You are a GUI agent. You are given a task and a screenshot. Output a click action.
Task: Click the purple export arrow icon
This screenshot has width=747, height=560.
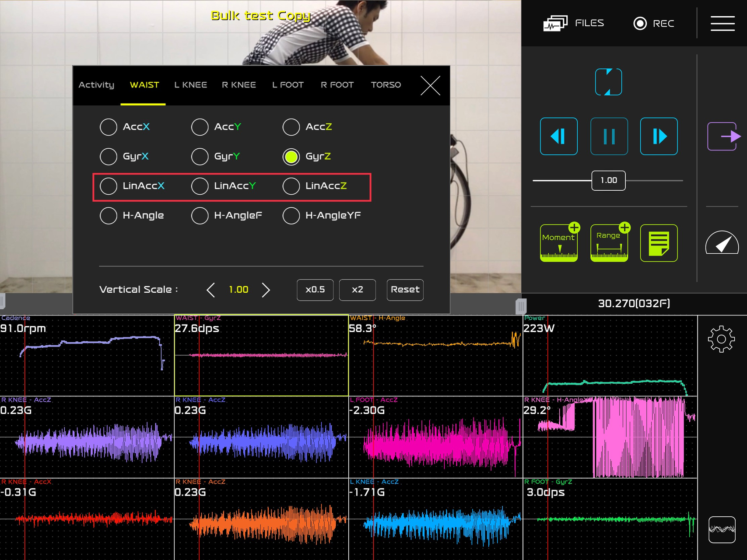pyautogui.click(x=723, y=136)
